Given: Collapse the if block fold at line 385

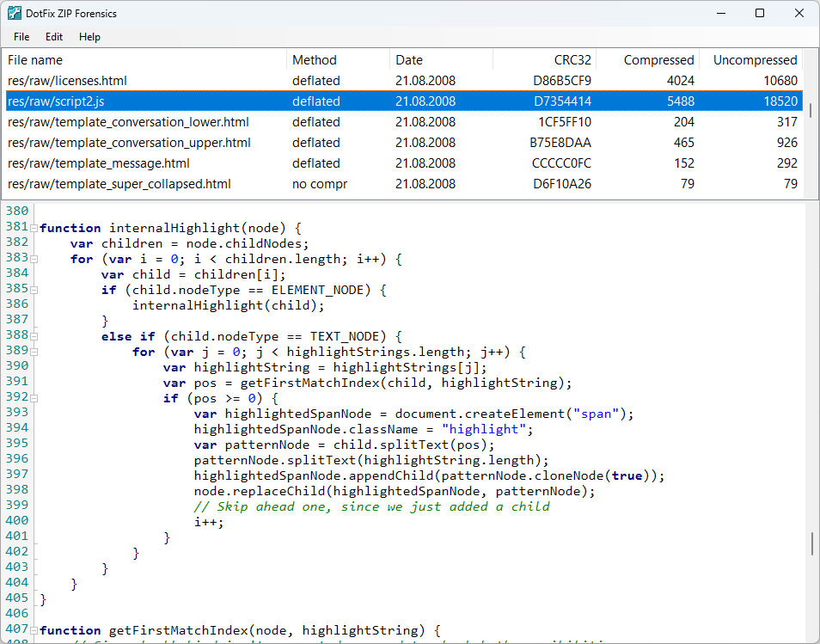Looking at the screenshot, I should [x=34, y=290].
